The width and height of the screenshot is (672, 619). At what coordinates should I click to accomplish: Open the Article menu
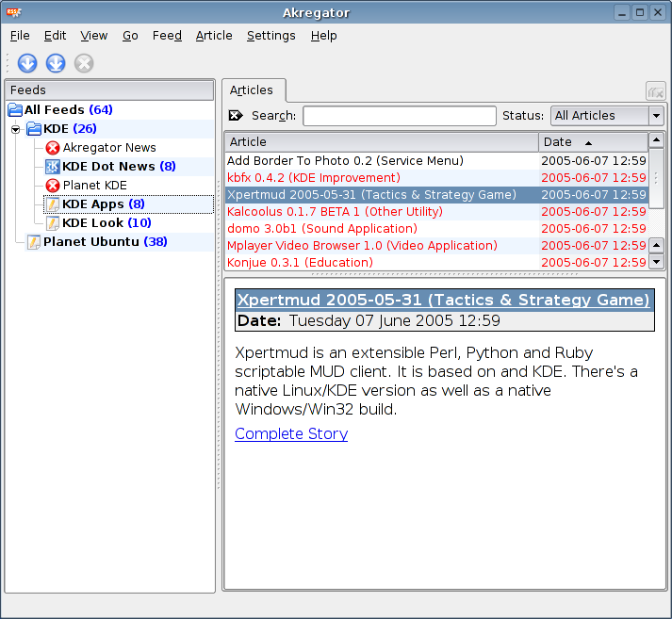214,36
